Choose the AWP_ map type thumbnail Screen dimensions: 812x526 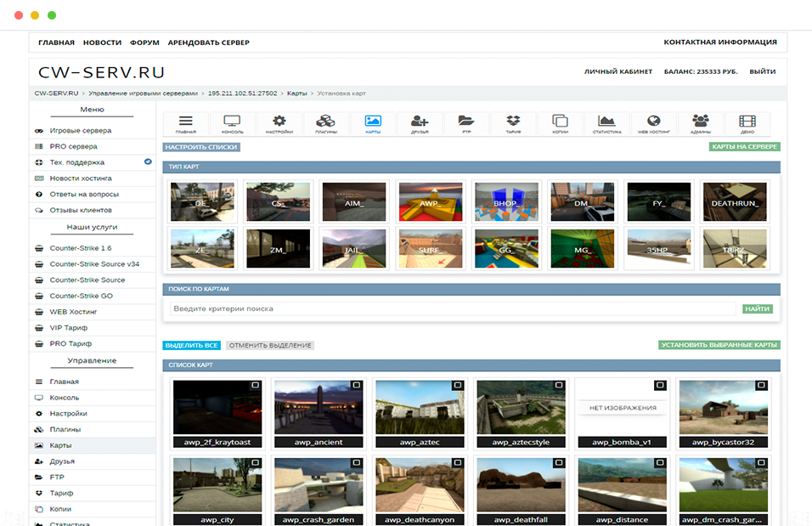[x=431, y=202]
